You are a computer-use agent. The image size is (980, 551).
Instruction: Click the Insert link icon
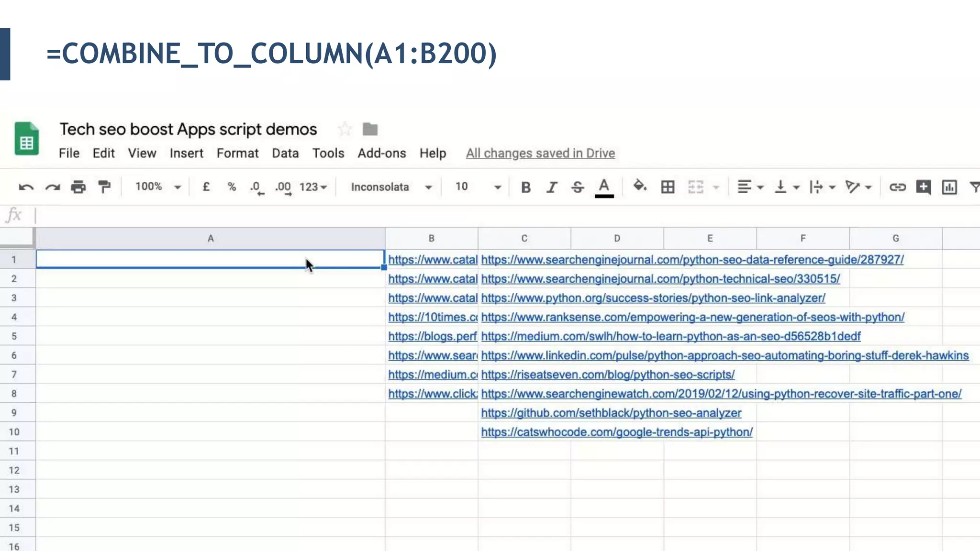897,187
